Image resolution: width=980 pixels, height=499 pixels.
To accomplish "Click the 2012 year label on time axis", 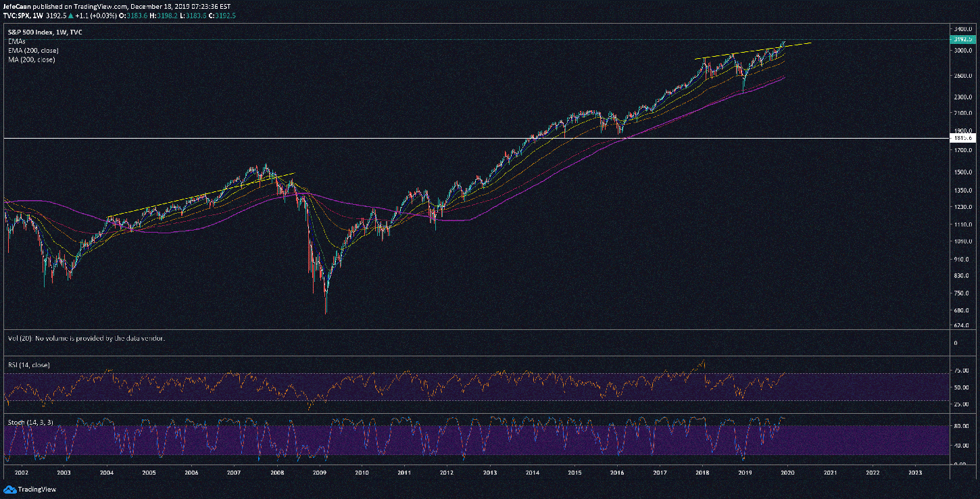I will (x=447, y=473).
